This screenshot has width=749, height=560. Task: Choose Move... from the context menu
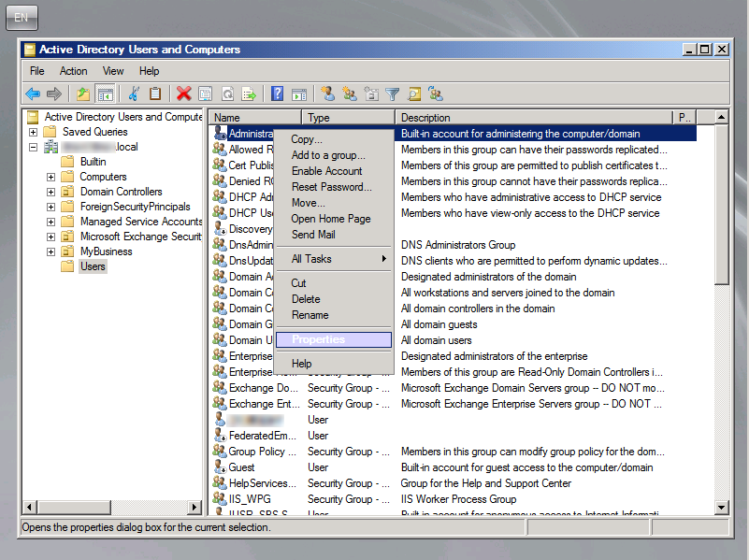[334, 203]
